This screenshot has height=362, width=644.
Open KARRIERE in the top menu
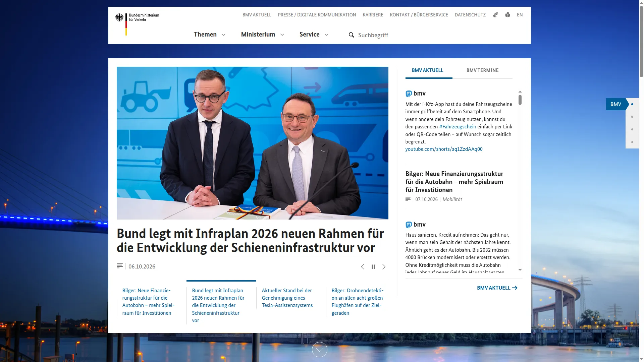pyautogui.click(x=373, y=15)
